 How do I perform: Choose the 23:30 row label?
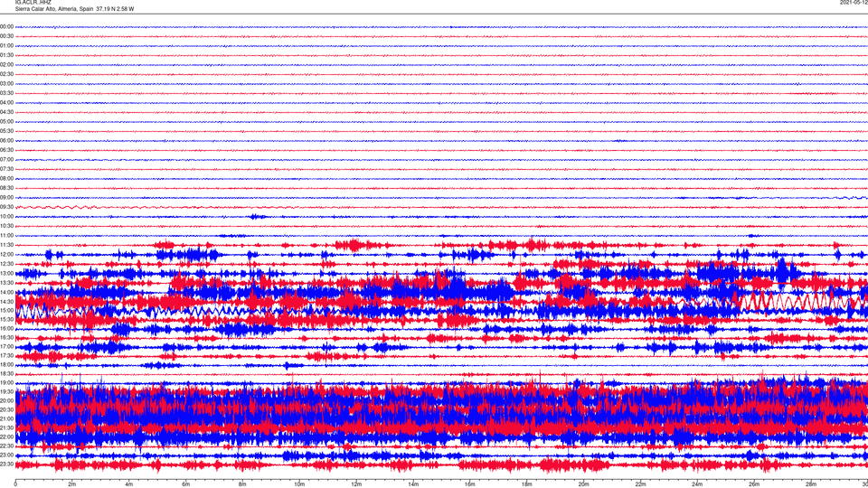pyautogui.click(x=6, y=465)
